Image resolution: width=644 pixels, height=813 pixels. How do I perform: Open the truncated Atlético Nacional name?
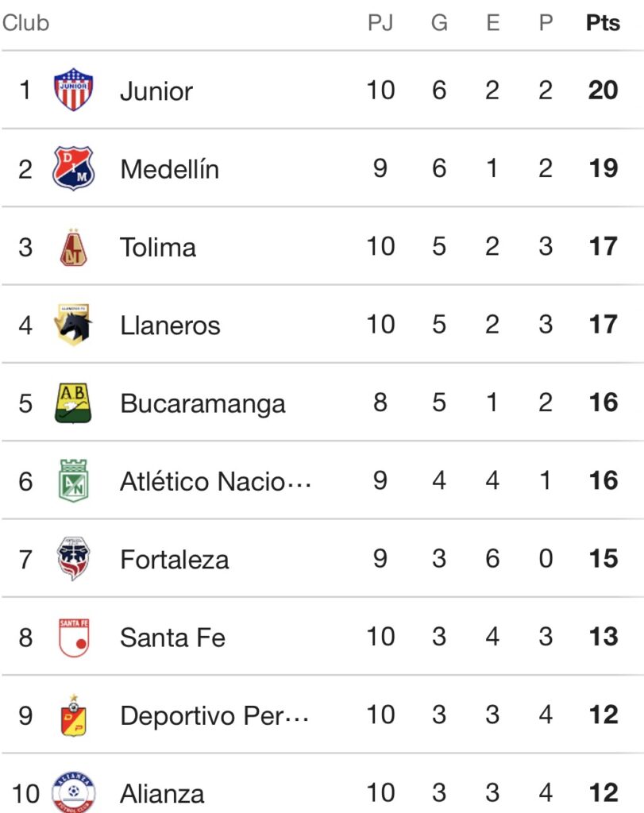click(215, 481)
